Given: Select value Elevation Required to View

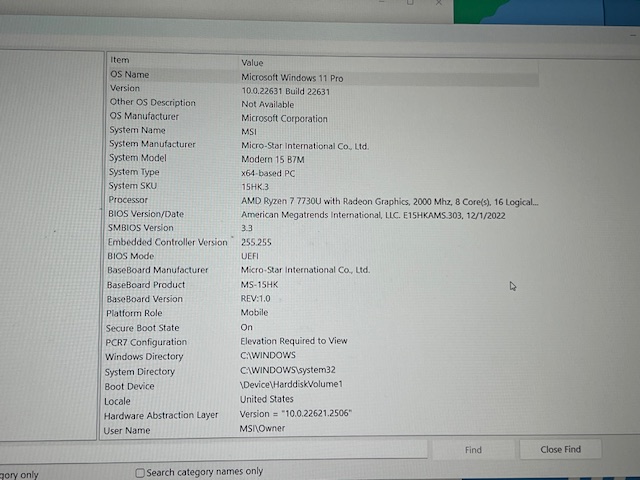Looking at the screenshot, I should (x=294, y=341).
